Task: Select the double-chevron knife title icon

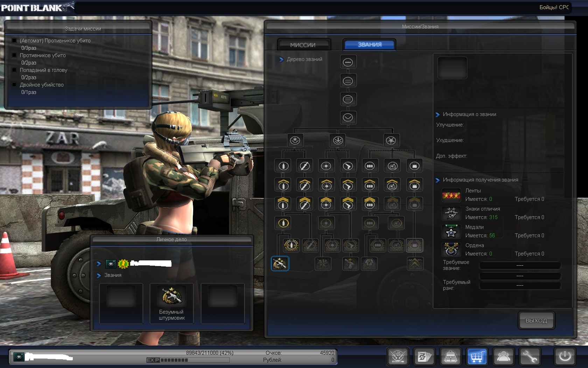Action: pos(304,204)
